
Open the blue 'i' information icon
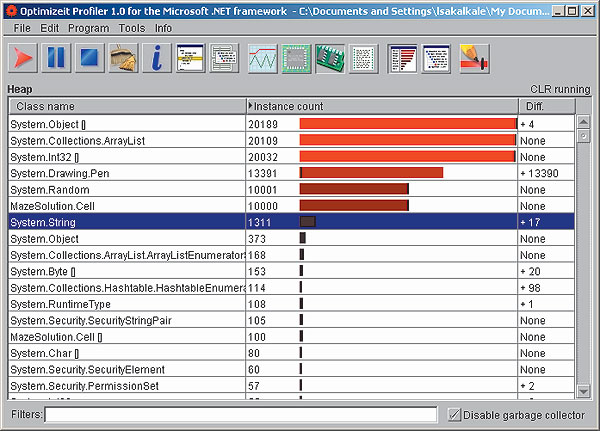click(157, 58)
